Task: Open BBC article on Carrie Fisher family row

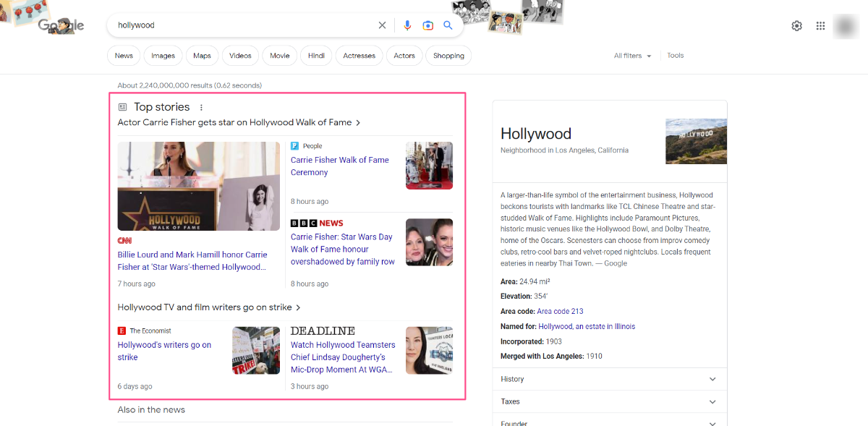Action: [x=343, y=249]
